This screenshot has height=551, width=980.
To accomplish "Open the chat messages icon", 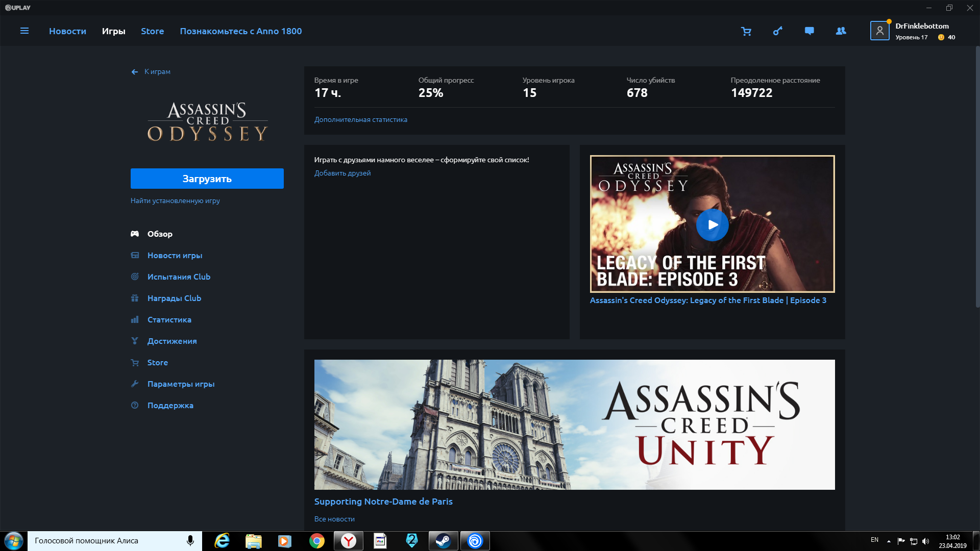I will click(x=809, y=31).
